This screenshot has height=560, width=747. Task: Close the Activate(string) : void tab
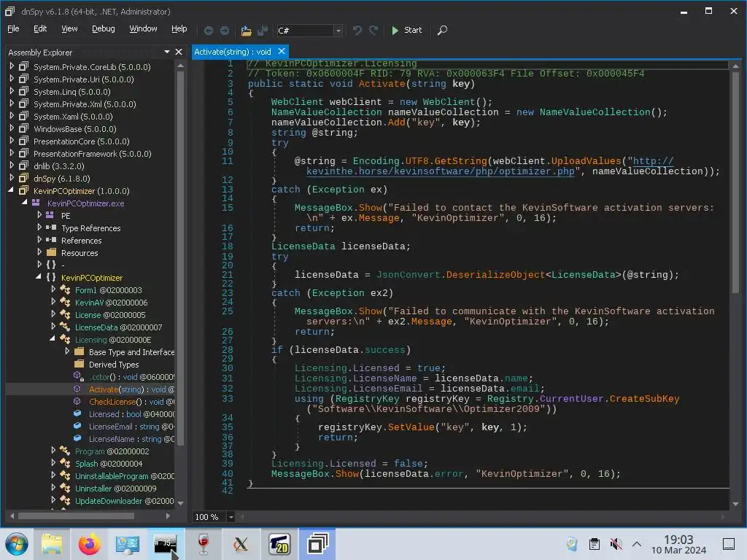pos(282,51)
